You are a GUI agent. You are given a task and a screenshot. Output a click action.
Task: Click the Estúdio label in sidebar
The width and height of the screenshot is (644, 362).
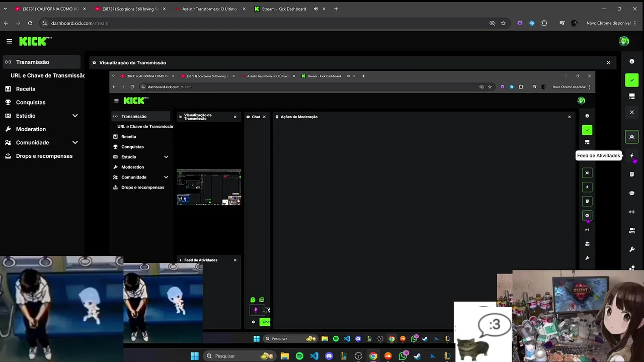click(x=26, y=116)
